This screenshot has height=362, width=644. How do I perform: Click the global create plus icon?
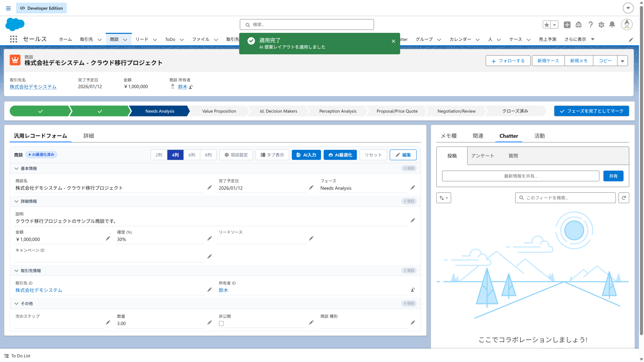click(567, 25)
